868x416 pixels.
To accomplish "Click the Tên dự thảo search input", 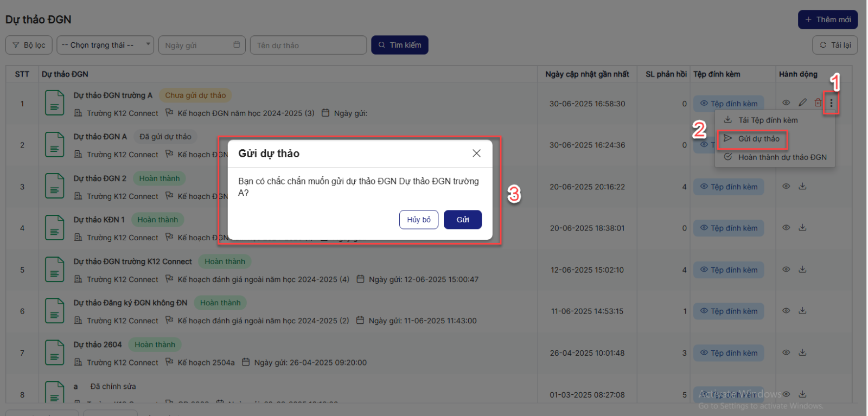I will (x=308, y=45).
